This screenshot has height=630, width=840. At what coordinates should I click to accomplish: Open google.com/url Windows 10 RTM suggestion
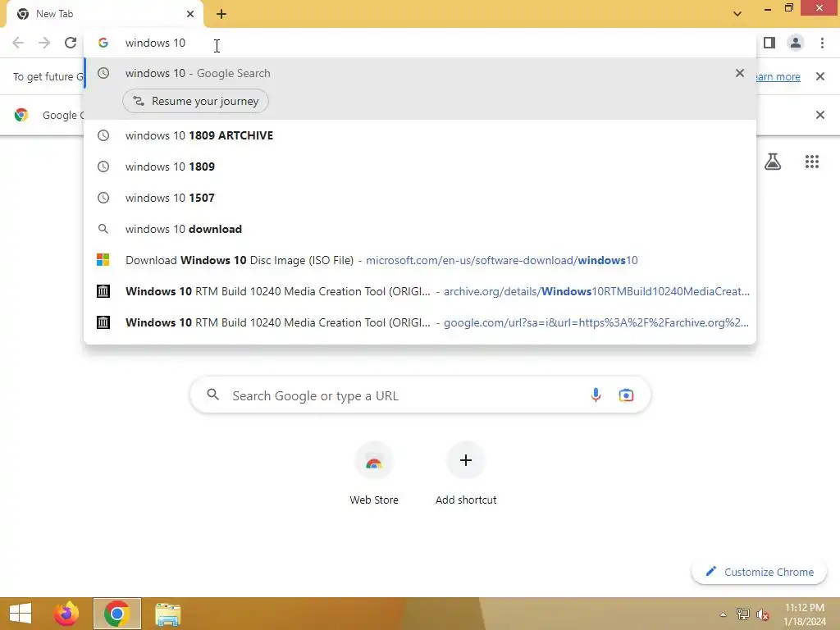[420, 322]
